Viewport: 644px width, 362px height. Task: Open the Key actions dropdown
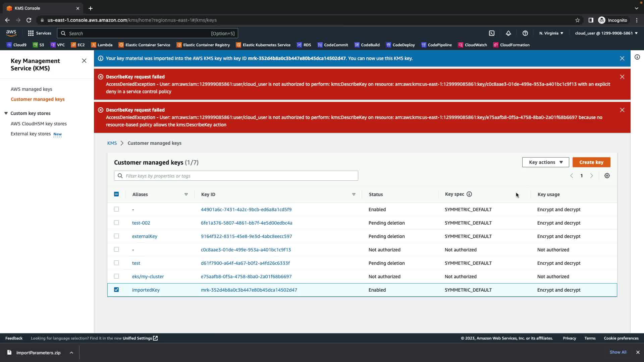click(x=545, y=162)
